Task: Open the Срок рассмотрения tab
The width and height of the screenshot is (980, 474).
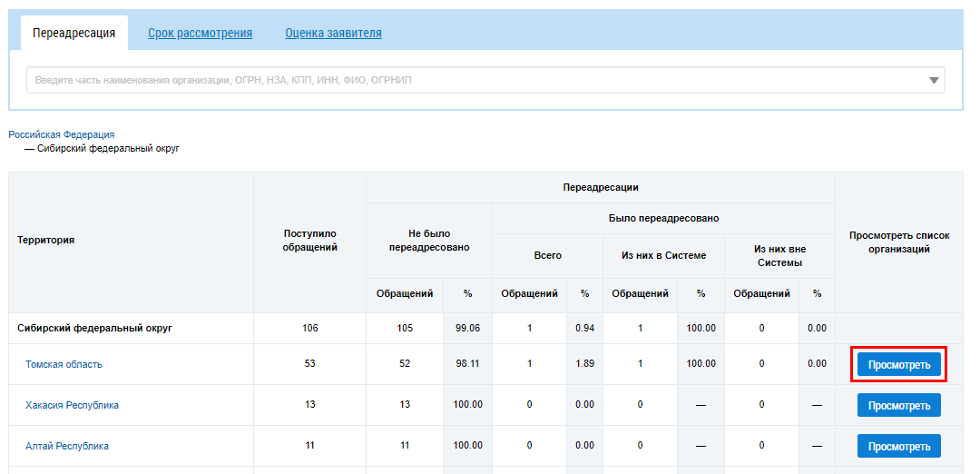Action: [200, 34]
